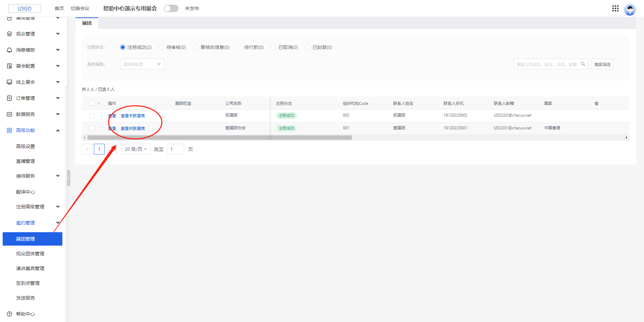Open 观众团体管理 in sidebar
Image resolution: width=644 pixels, height=322 pixels.
pos(30,254)
